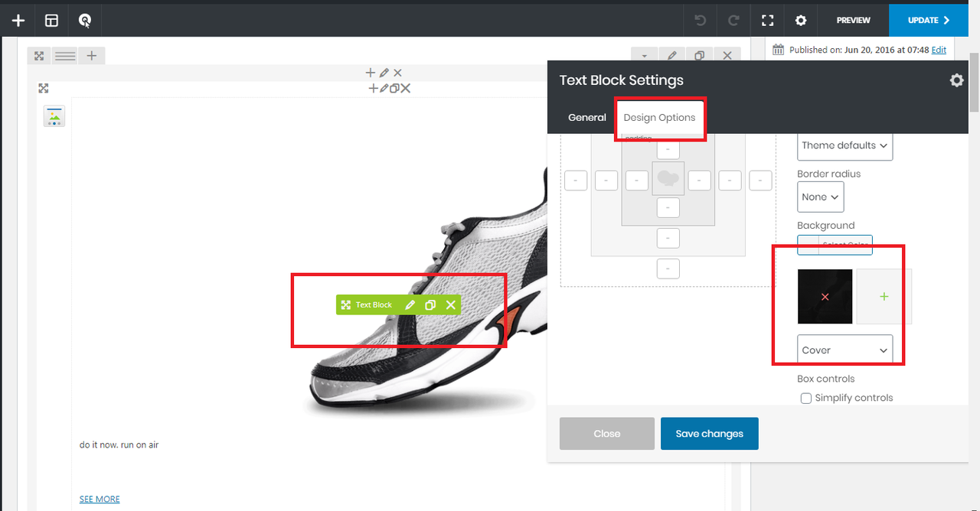980x511 pixels.
Task: Click the Text Block label
Action: (374, 305)
